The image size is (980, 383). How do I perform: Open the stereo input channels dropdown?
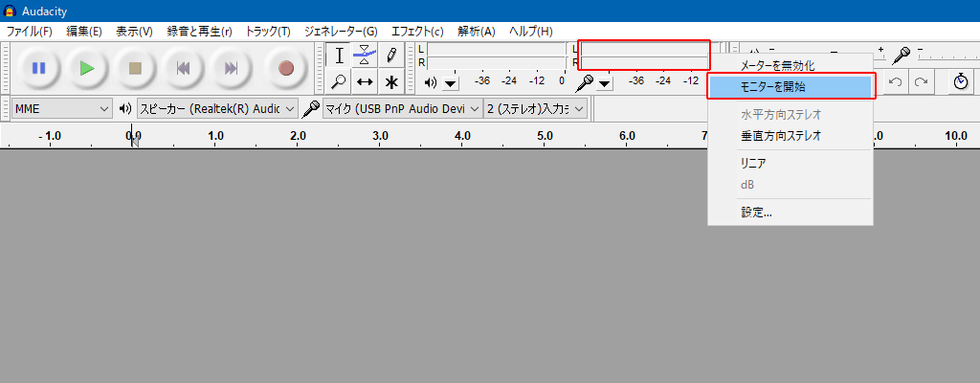[536, 109]
